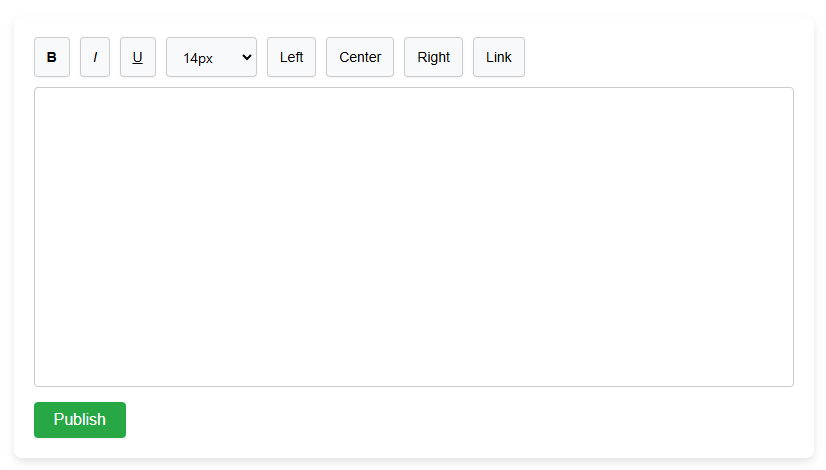Expand the text size selector
The image size is (826, 470).
tap(211, 57)
